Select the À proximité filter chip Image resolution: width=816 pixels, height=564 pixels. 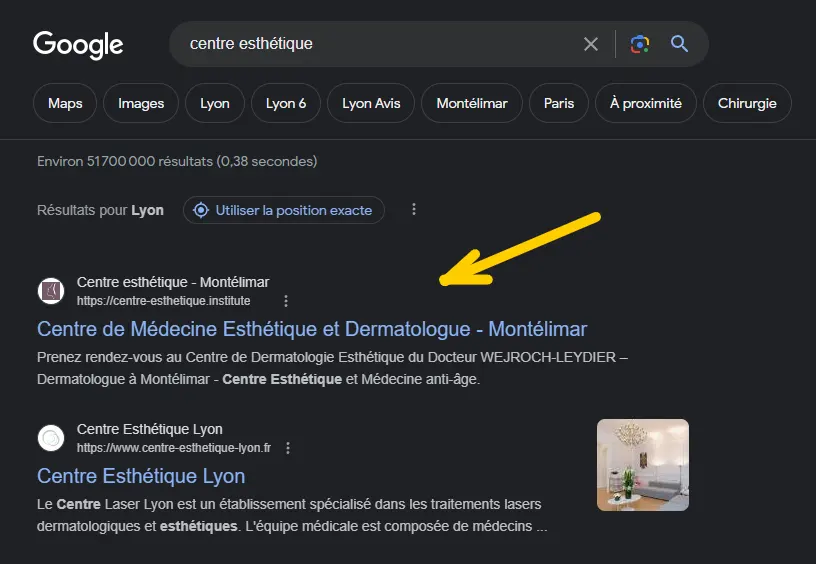[646, 103]
